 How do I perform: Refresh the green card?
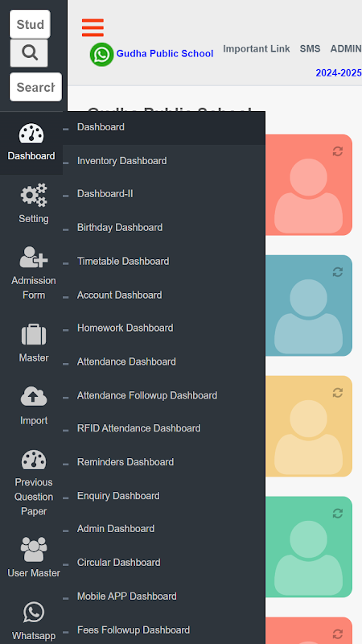click(337, 514)
